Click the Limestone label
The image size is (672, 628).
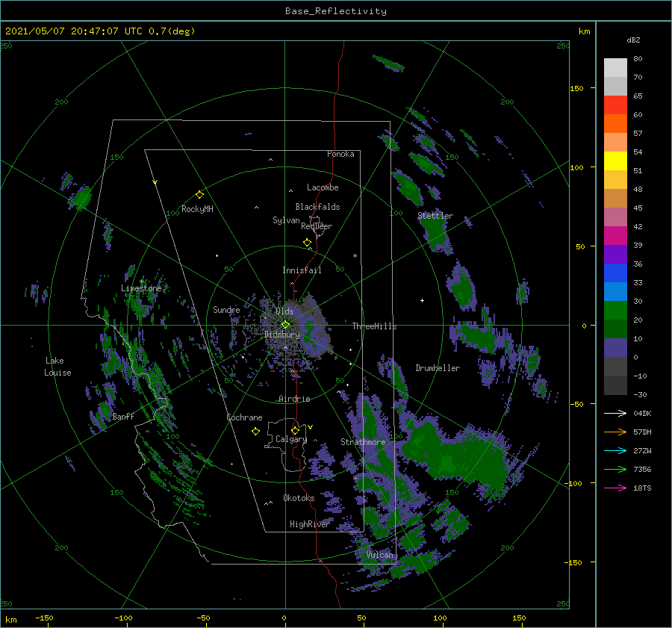[141, 288]
